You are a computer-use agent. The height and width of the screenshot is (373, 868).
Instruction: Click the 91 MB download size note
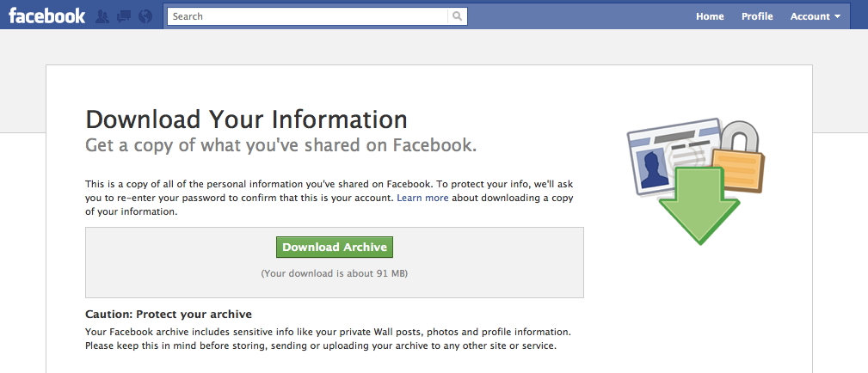tap(334, 273)
